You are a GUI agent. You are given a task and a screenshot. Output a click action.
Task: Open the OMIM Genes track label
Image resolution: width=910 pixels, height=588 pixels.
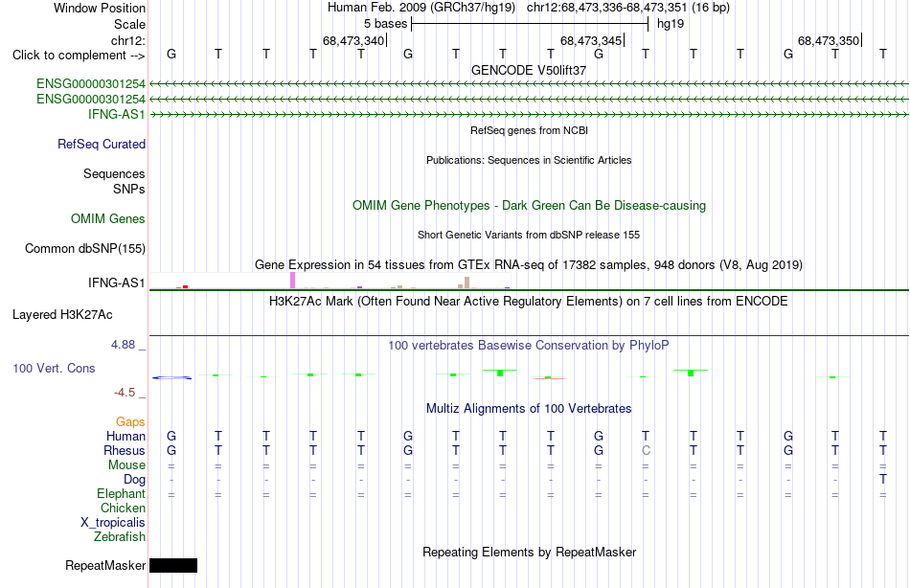point(107,219)
